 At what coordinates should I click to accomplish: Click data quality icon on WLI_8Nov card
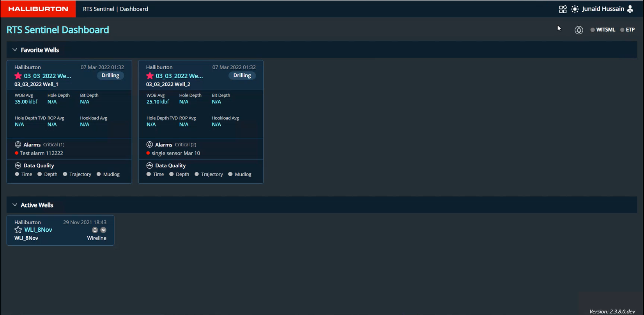coord(103,230)
